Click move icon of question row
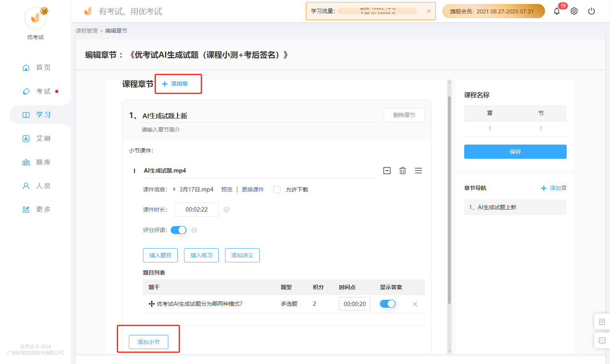610x364 pixels. pyautogui.click(x=151, y=304)
